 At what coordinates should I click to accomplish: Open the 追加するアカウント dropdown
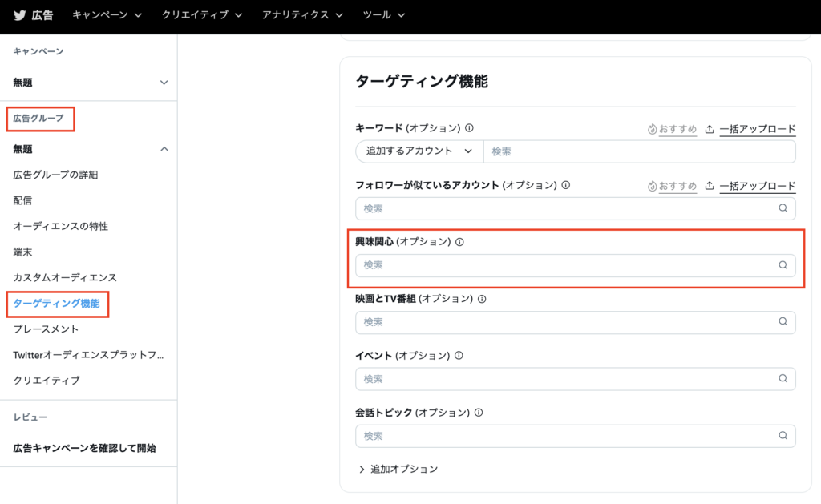[x=419, y=151]
